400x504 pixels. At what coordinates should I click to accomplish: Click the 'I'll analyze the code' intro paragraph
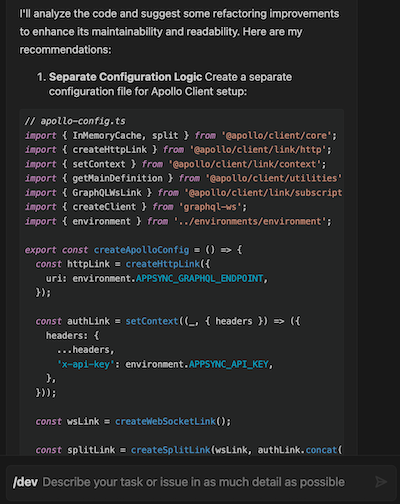click(x=179, y=32)
